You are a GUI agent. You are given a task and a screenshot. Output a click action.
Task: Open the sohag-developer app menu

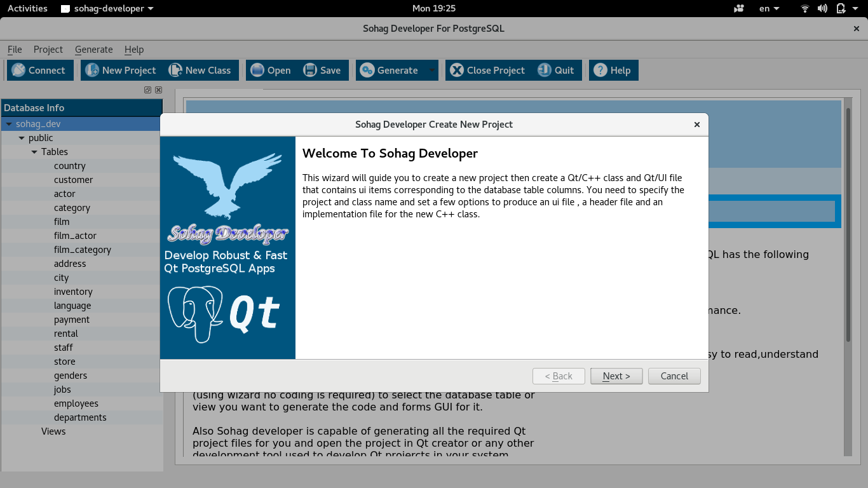pyautogui.click(x=107, y=8)
